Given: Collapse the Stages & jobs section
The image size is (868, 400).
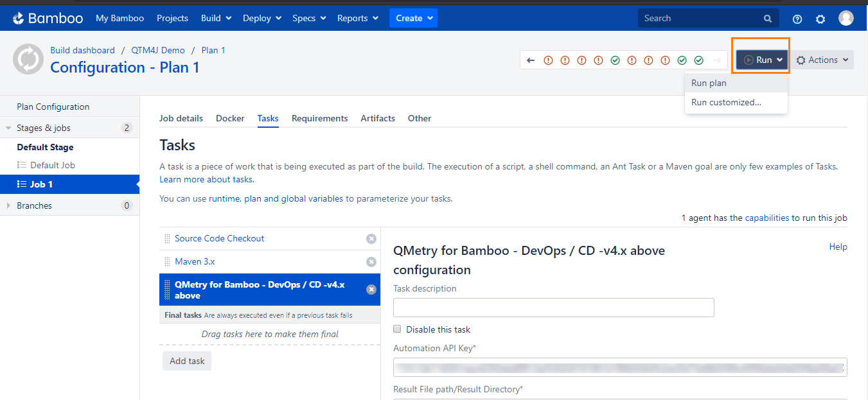Looking at the screenshot, I should click(x=8, y=128).
